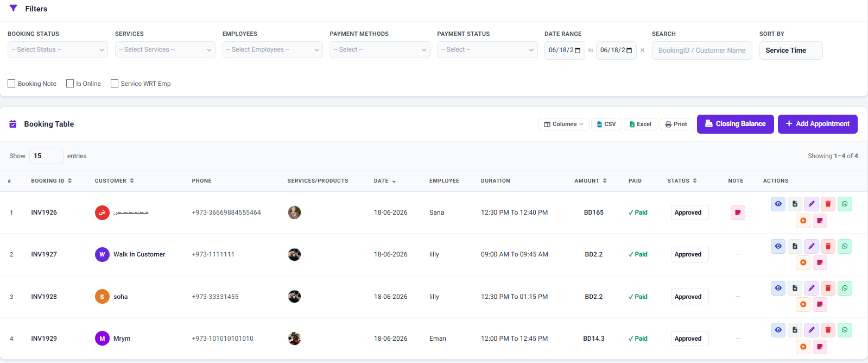Enable the Booking Note checkbox

[x=11, y=84]
